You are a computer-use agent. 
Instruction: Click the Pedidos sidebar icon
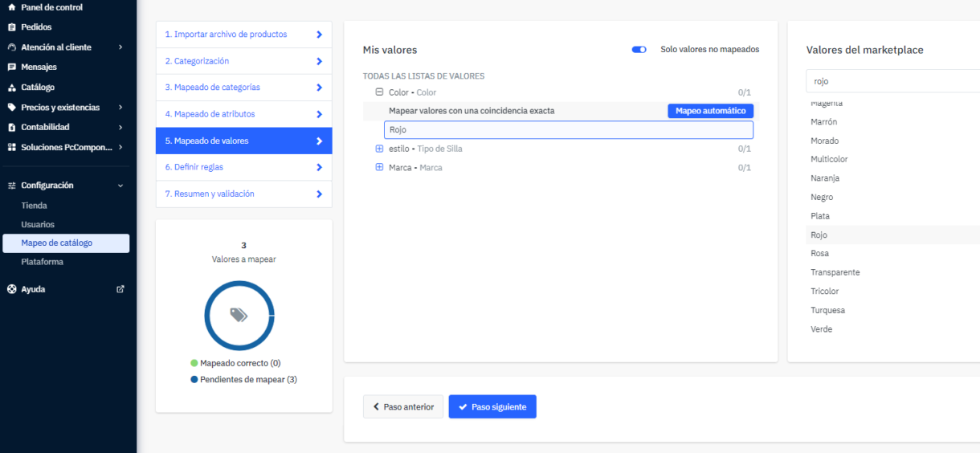point(12,27)
